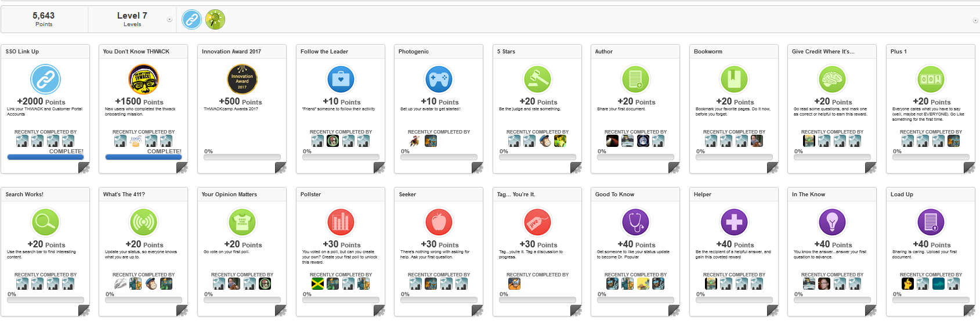The image size is (980, 324).
Task: Open the Plus 1 counter badge icon
Action: tap(931, 79)
